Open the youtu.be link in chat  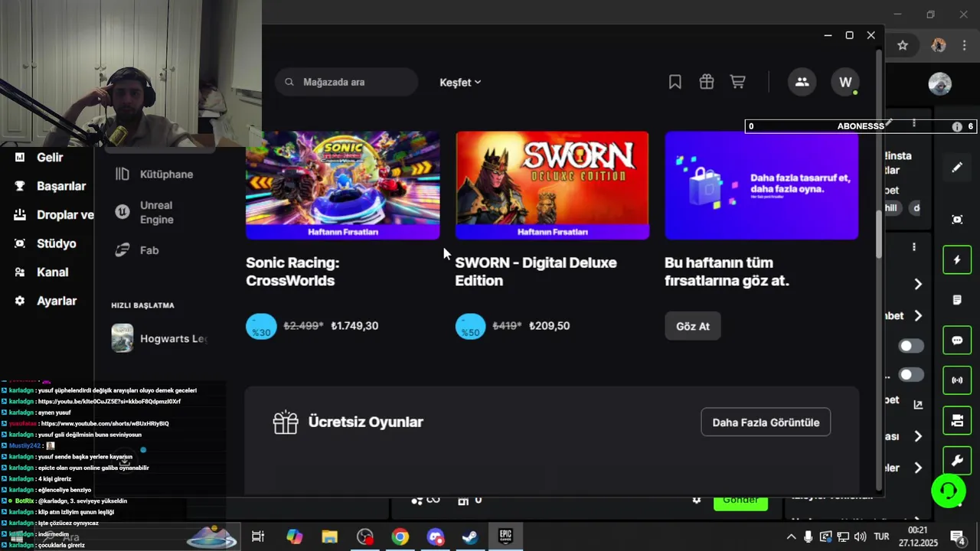(109, 401)
